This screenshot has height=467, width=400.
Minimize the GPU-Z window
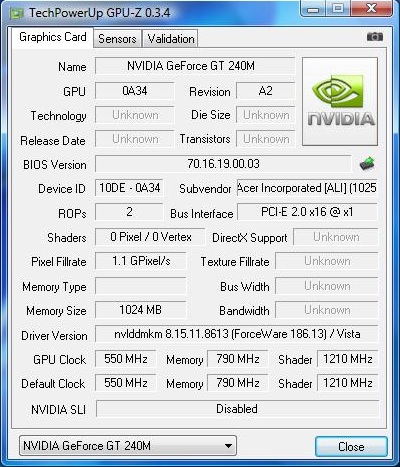click(x=313, y=9)
